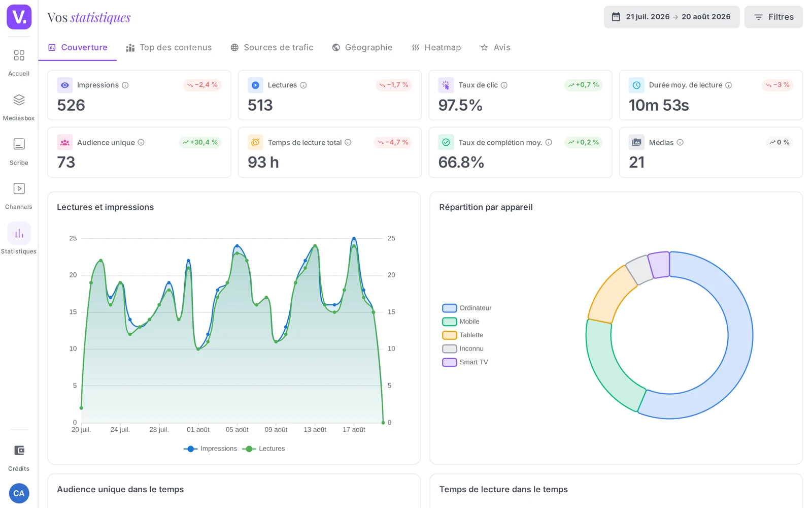
Task: Open the Mediasbox layers icon
Action: [x=19, y=100]
